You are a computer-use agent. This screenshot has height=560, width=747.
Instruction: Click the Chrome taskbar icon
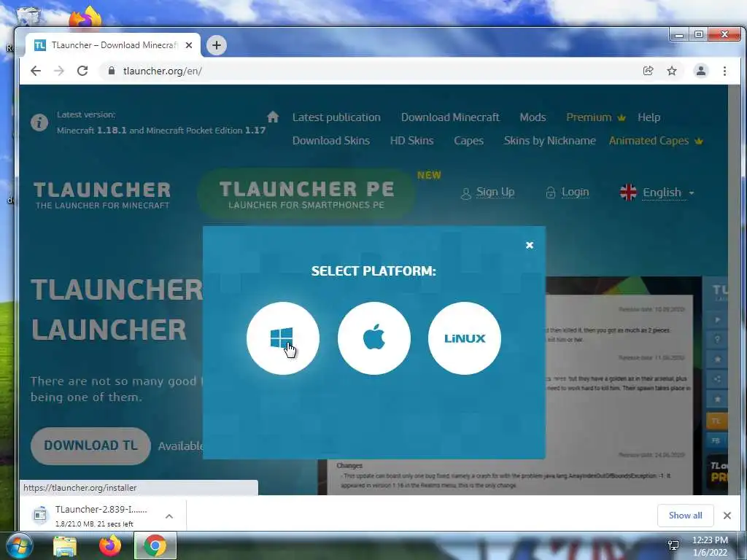point(155,545)
